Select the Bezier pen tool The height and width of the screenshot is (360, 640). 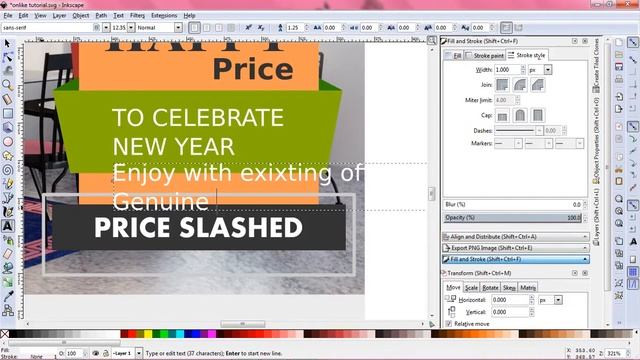tap(7, 198)
